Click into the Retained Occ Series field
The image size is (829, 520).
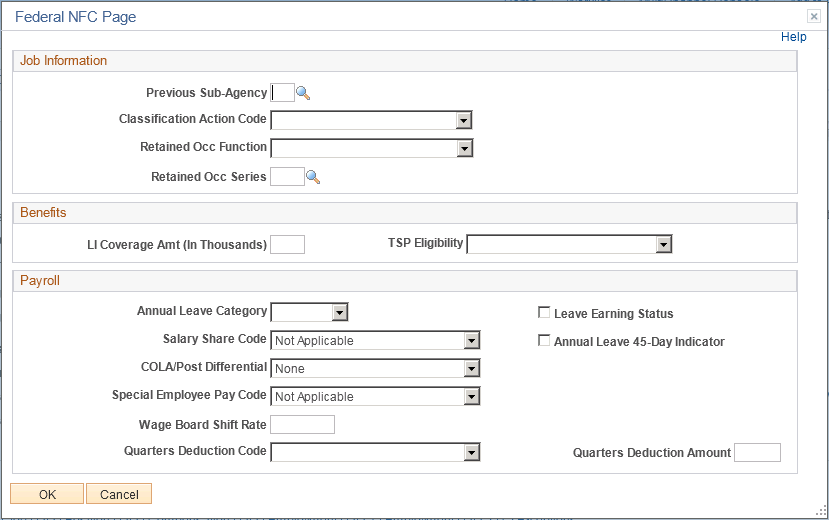(287, 177)
